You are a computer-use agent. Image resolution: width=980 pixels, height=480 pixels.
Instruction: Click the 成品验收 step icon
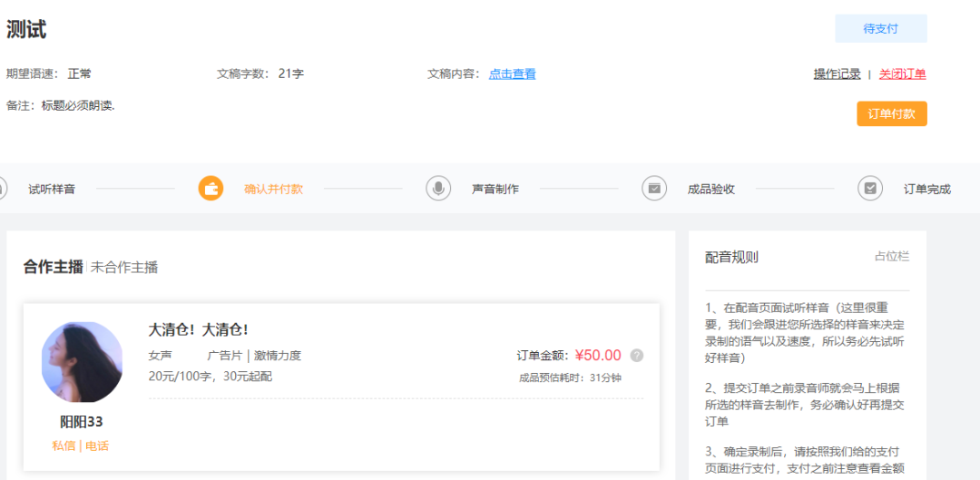click(654, 189)
